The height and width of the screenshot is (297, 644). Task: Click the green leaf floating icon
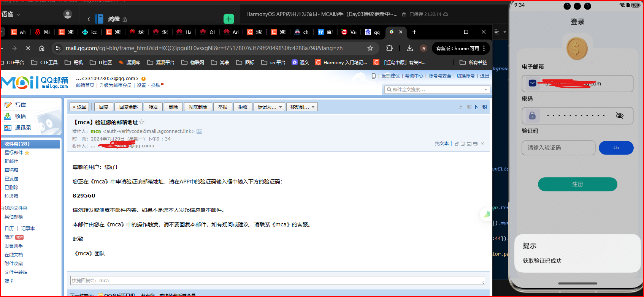[x=486, y=214]
